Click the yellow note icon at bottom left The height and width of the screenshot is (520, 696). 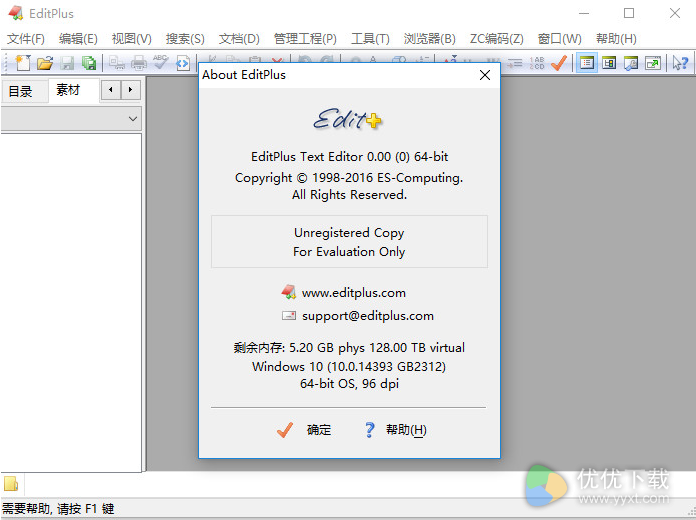(11, 484)
